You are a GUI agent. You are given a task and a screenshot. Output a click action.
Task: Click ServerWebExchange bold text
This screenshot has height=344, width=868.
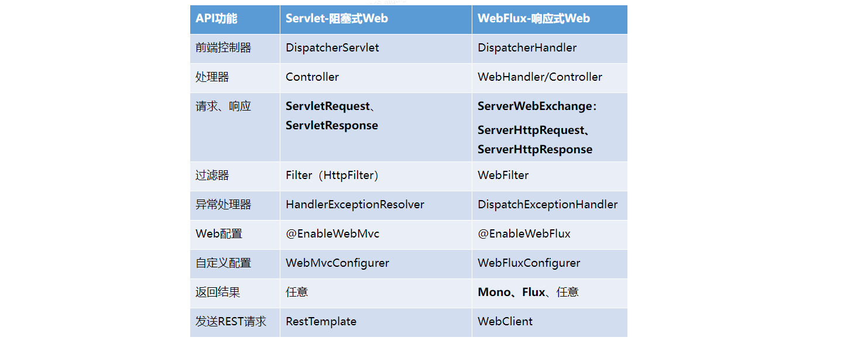(x=534, y=106)
